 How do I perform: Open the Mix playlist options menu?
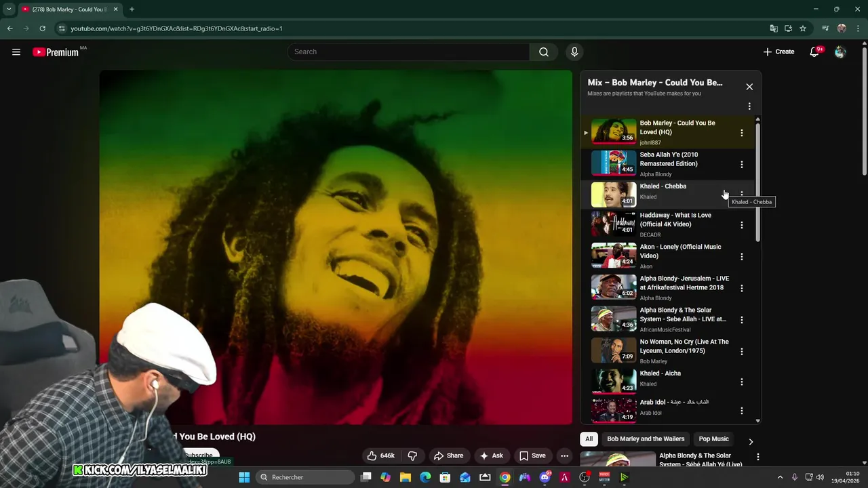(x=749, y=106)
